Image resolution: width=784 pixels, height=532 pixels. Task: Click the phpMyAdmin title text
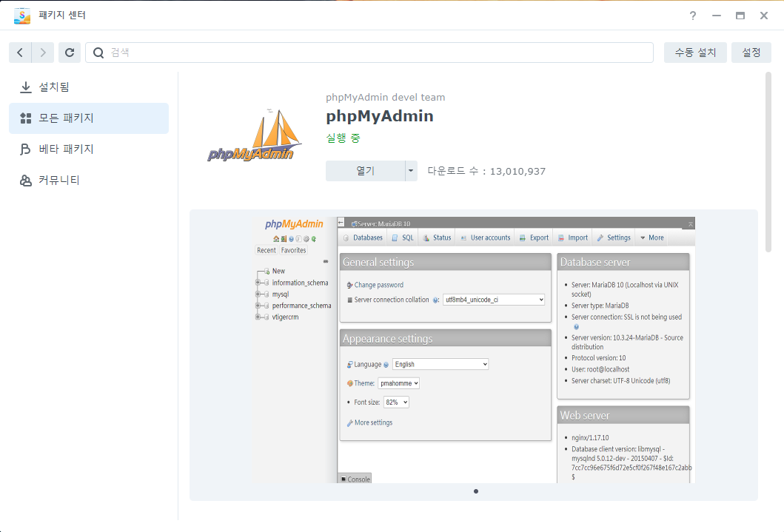coord(380,116)
